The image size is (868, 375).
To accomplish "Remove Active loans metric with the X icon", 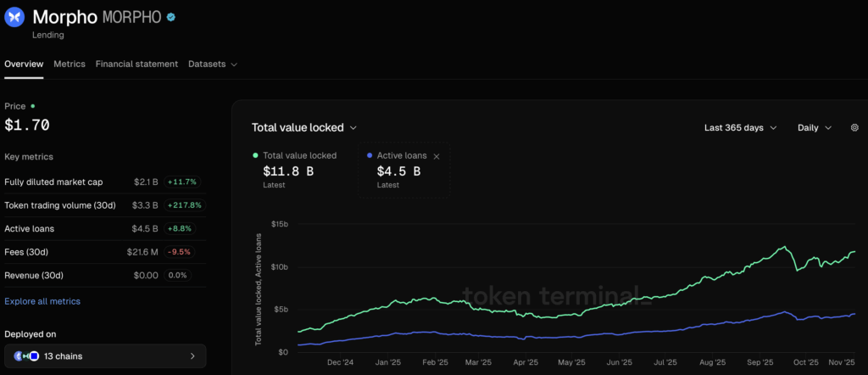I will 437,156.
